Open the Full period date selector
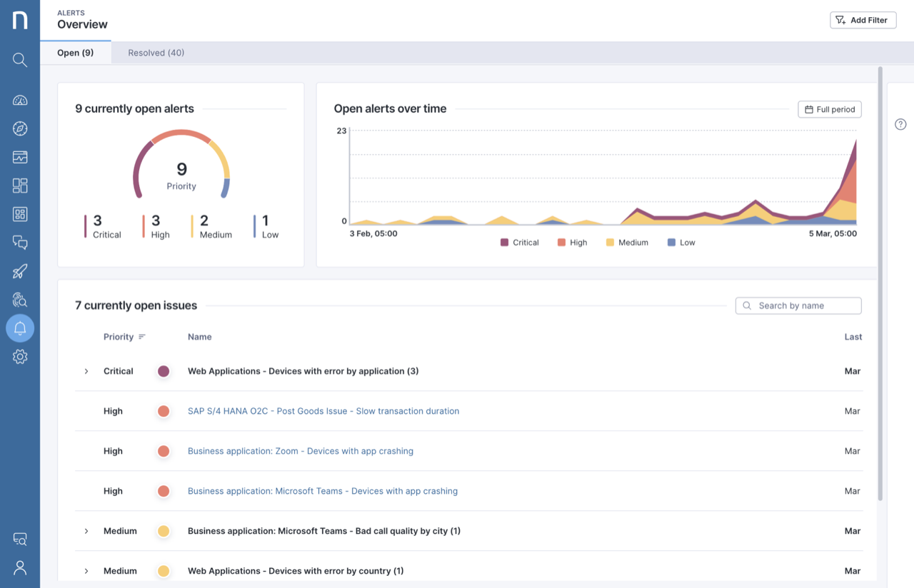 (x=829, y=109)
